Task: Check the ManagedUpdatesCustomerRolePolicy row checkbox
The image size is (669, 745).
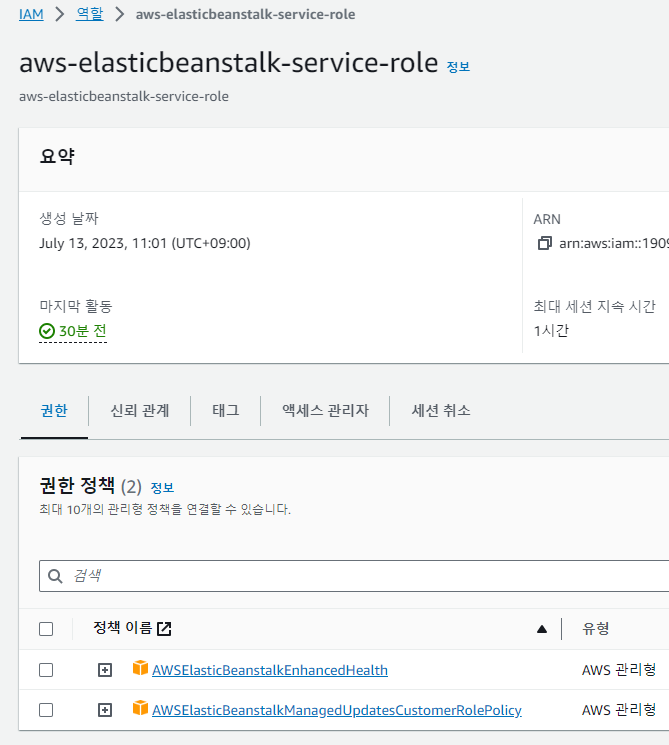Action: pyautogui.click(x=46, y=710)
